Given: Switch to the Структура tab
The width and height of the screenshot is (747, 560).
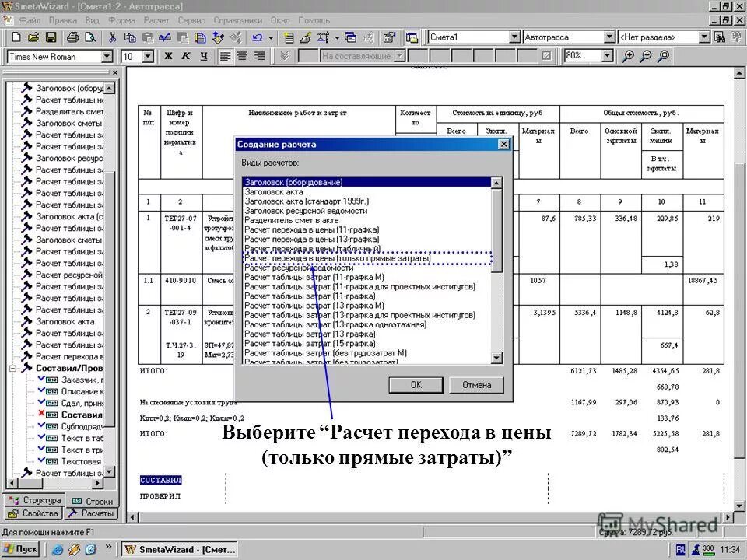Looking at the screenshot, I should click(x=35, y=500).
